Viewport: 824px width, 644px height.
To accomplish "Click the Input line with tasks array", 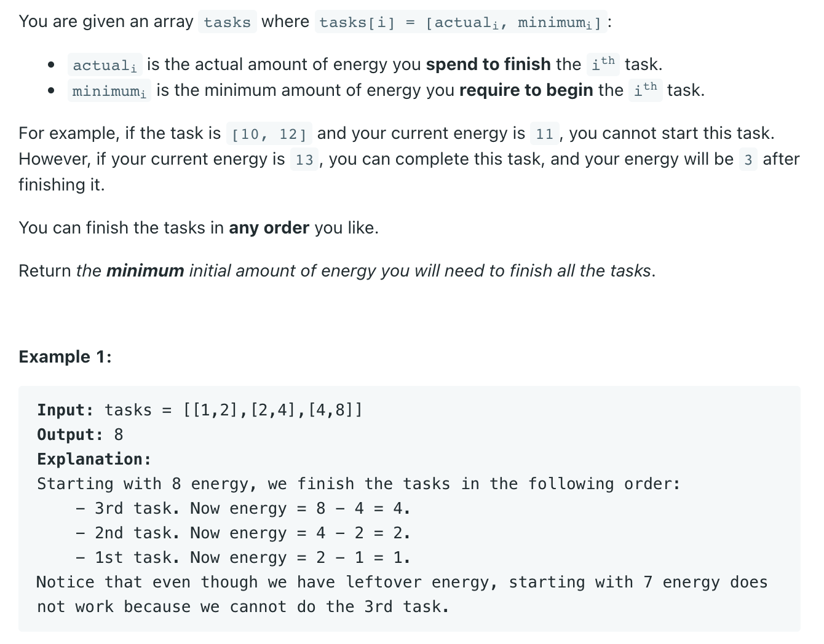I will (200, 410).
